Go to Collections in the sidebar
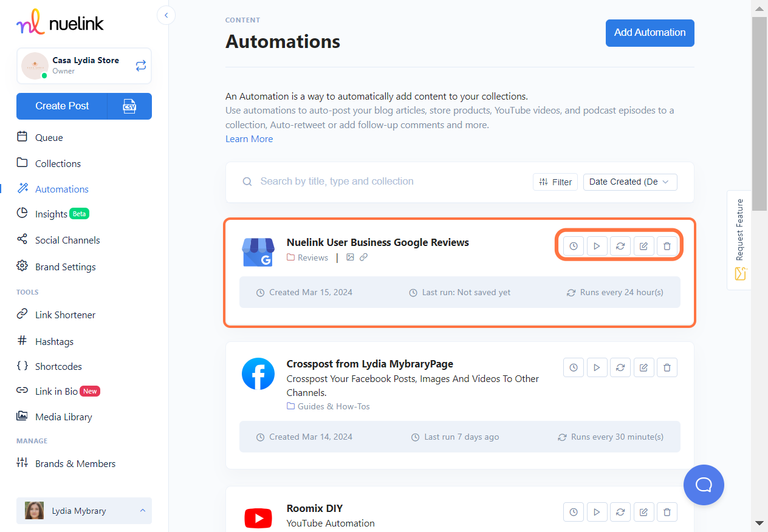 tap(58, 163)
